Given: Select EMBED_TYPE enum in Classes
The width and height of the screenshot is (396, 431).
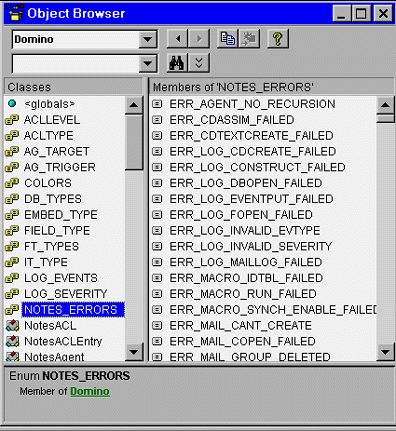Looking at the screenshot, I should (x=61, y=215).
